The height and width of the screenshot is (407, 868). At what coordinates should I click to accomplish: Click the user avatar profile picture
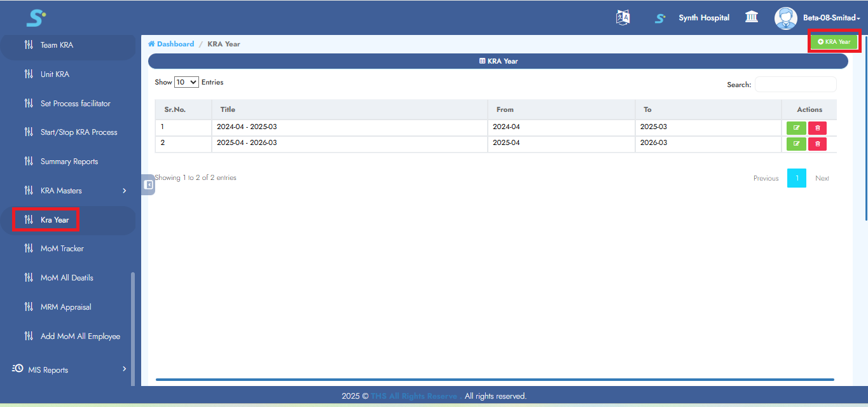coord(785,18)
